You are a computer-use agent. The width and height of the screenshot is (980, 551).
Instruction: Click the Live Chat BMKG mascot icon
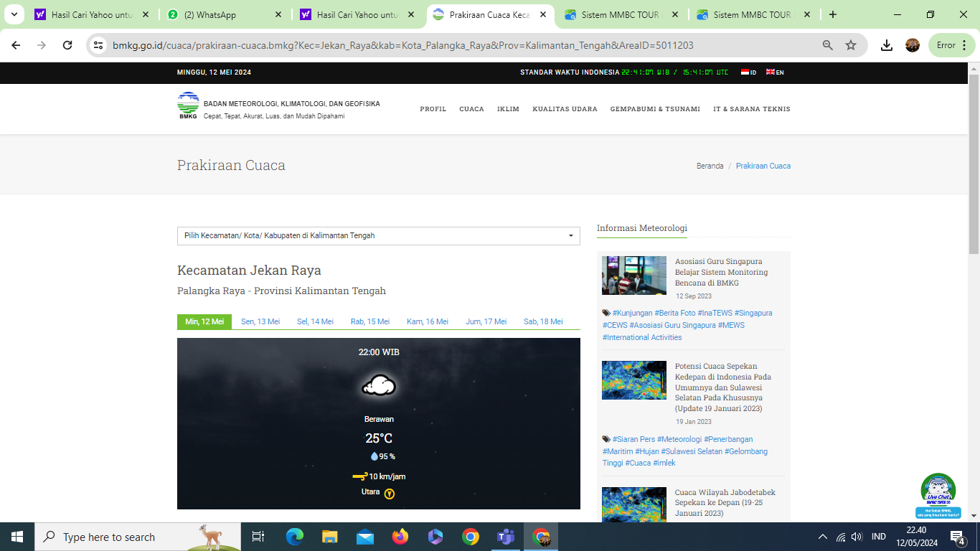938,496
